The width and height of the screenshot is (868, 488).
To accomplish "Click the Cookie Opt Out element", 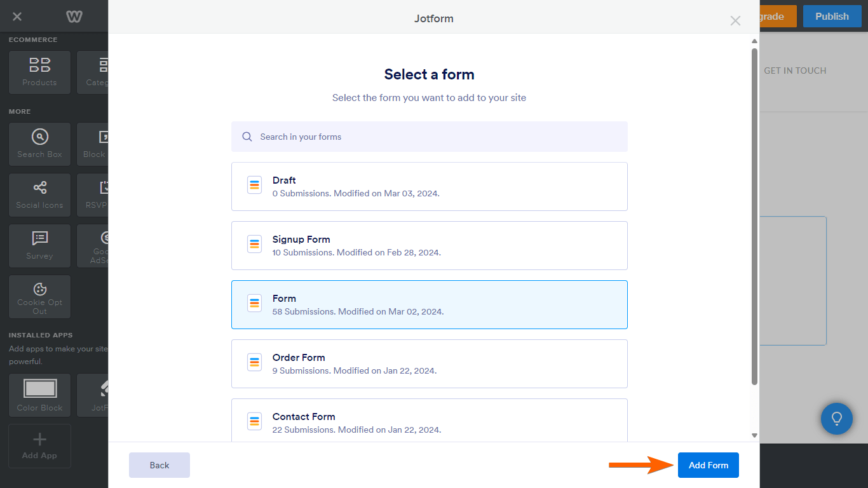I will [x=39, y=296].
